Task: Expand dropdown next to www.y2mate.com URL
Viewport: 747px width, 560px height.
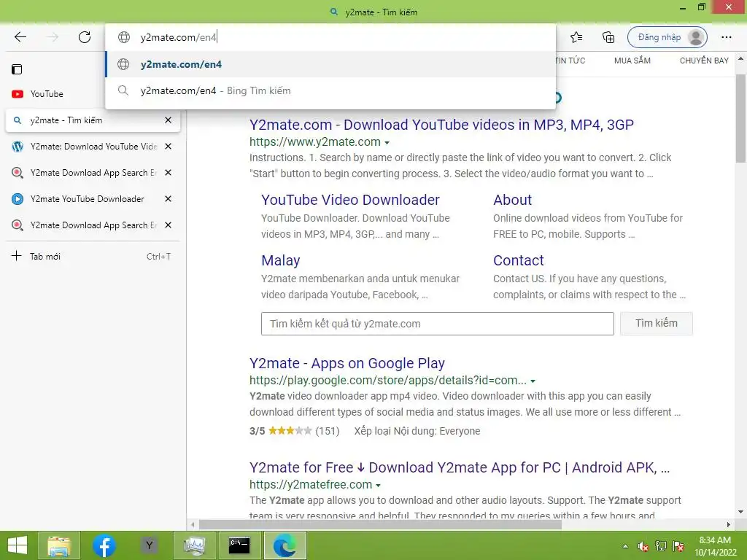Action: [x=387, y=142]
